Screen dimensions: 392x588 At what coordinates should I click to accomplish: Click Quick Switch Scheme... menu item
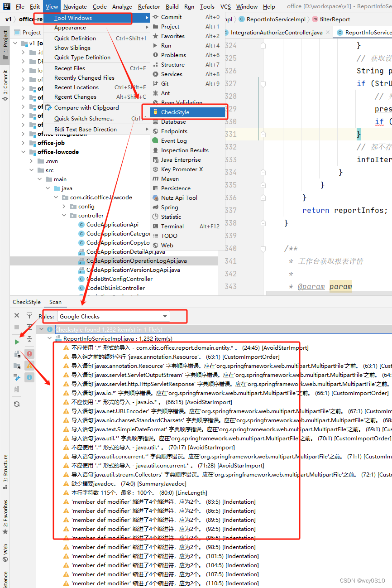[97, 119]
